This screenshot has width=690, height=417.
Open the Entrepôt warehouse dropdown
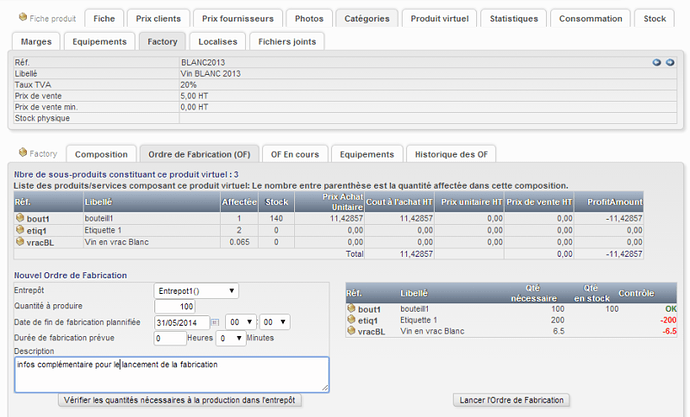pyautogui.click(x=197, y=291)
